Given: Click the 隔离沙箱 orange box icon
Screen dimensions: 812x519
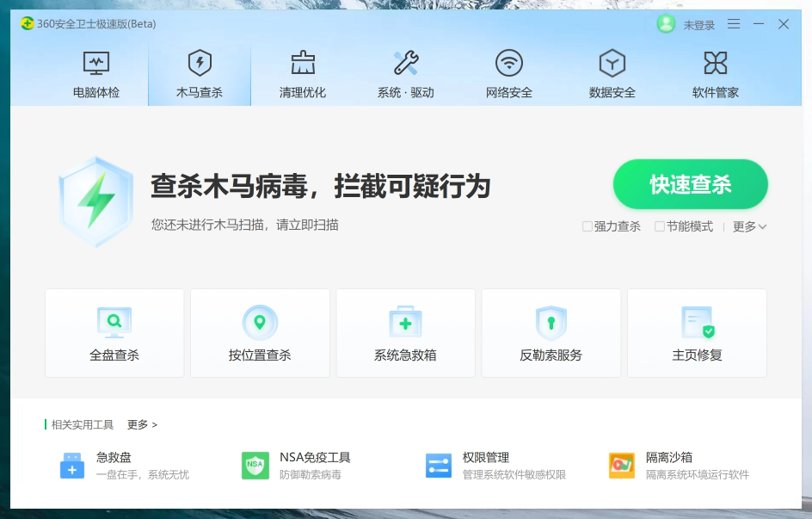Looking at the screenshot, I should click(622, 465).
